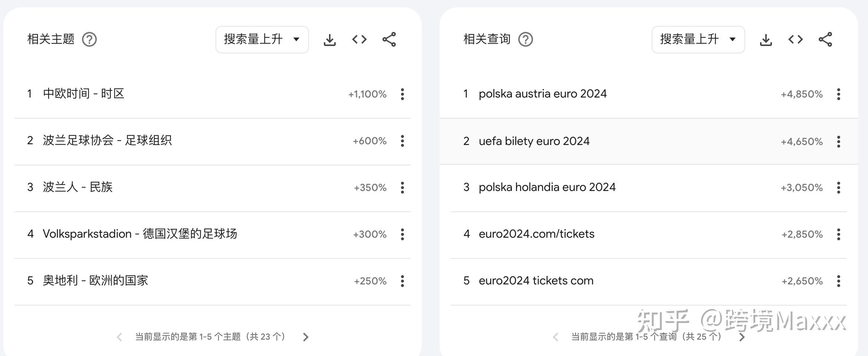
Task: Open three-dot menu for polska austria euro 2024
Action: pos(838,95)
